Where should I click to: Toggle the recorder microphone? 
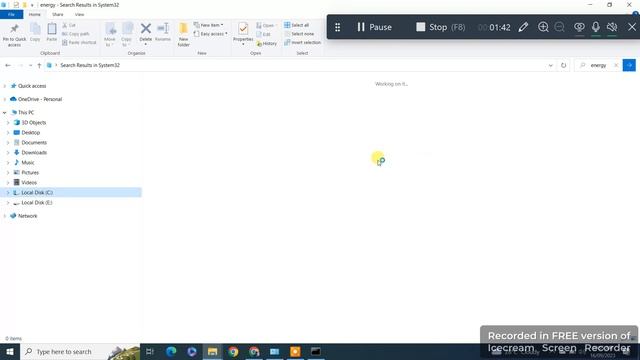click(596, 27)
